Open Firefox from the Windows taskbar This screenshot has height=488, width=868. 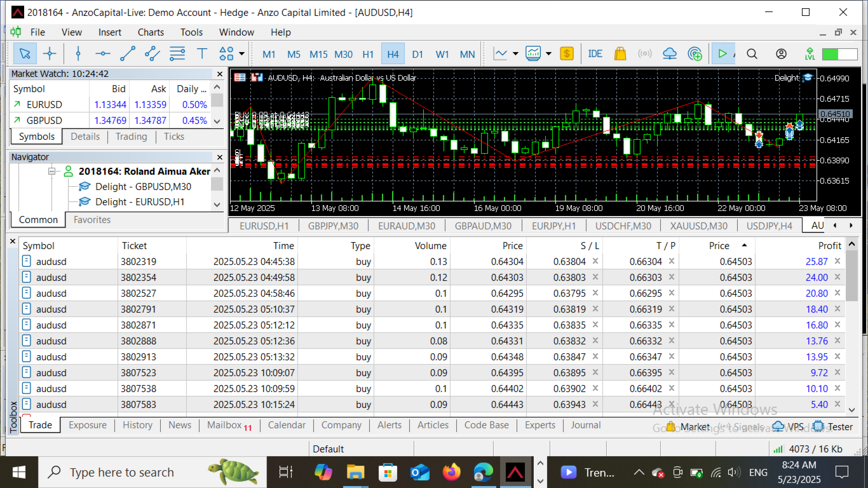point(452,472)
